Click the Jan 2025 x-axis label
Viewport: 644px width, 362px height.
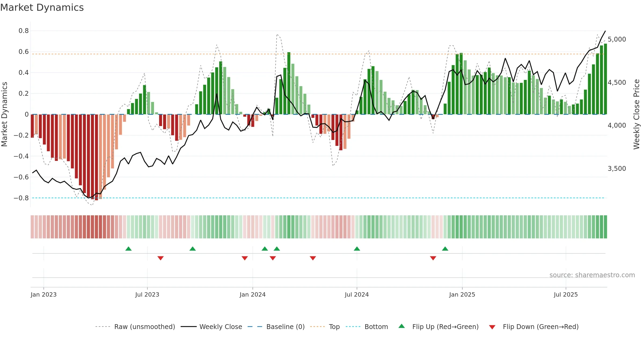pos(462,294)
